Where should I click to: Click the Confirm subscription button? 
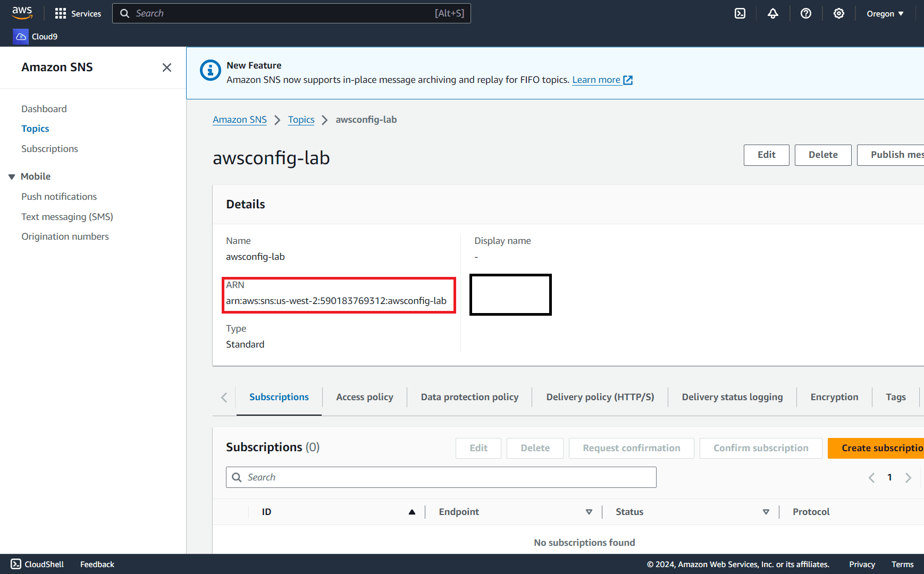pyautogui.click(x=761, y=448)
